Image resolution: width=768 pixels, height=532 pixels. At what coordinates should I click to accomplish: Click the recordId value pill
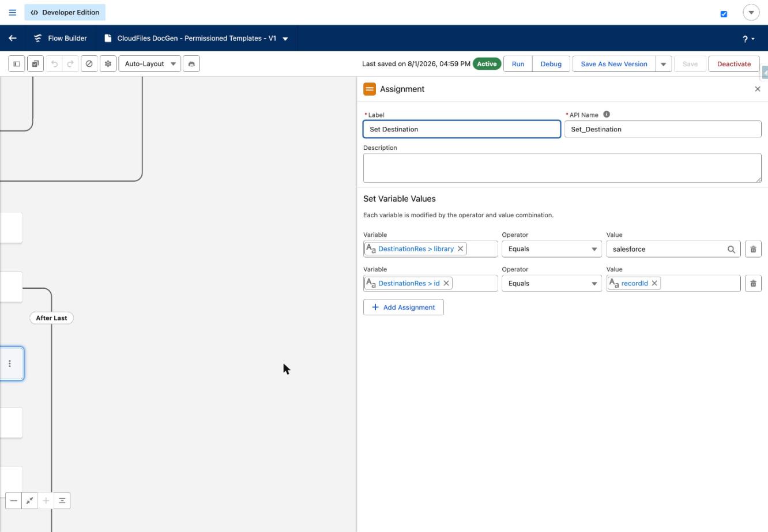[x=634, y=283]
